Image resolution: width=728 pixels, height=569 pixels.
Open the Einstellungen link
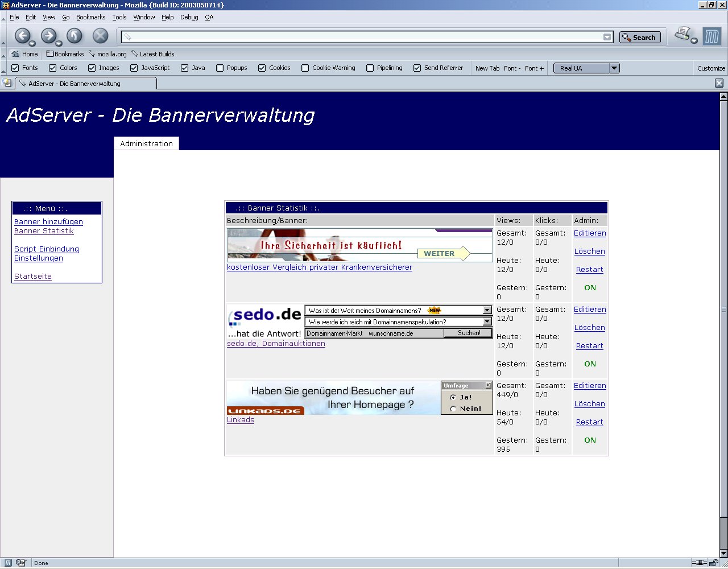(x=39, y=258)
